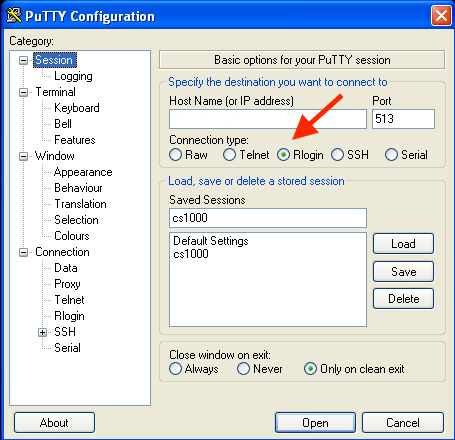Viewport: 455px width, 440px height.
Task: Select Serial connection type radio button
Action: tap(391, 155)
